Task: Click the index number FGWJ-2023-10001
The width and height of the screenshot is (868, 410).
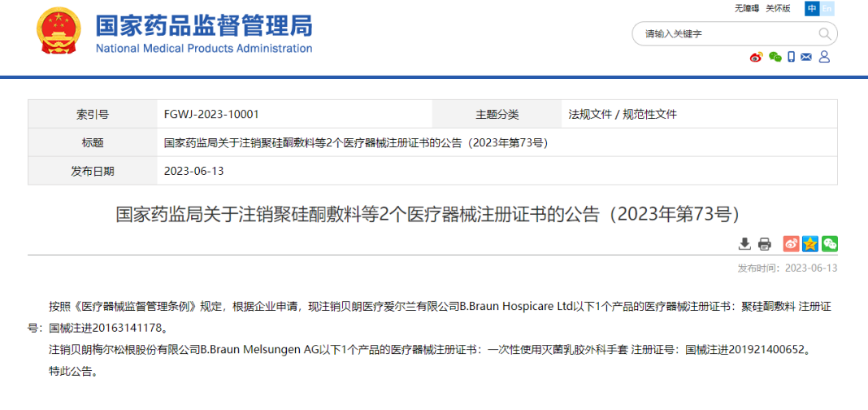Action: tap(211, 115)
